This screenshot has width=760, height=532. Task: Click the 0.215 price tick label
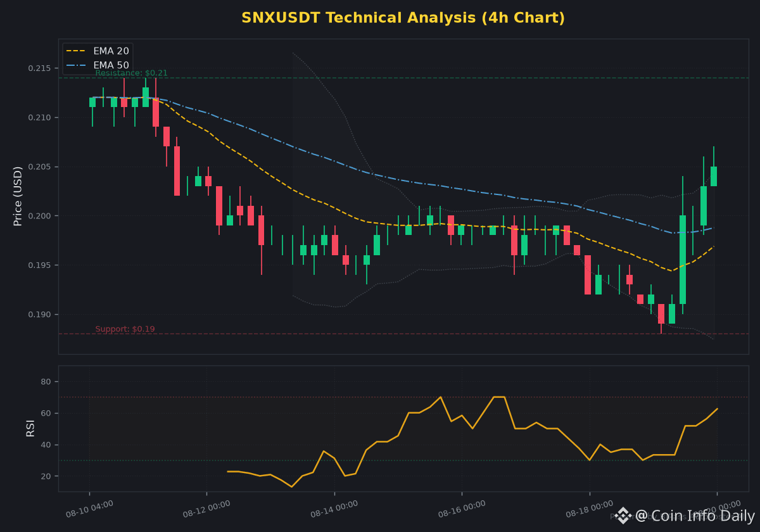[41, 68]
